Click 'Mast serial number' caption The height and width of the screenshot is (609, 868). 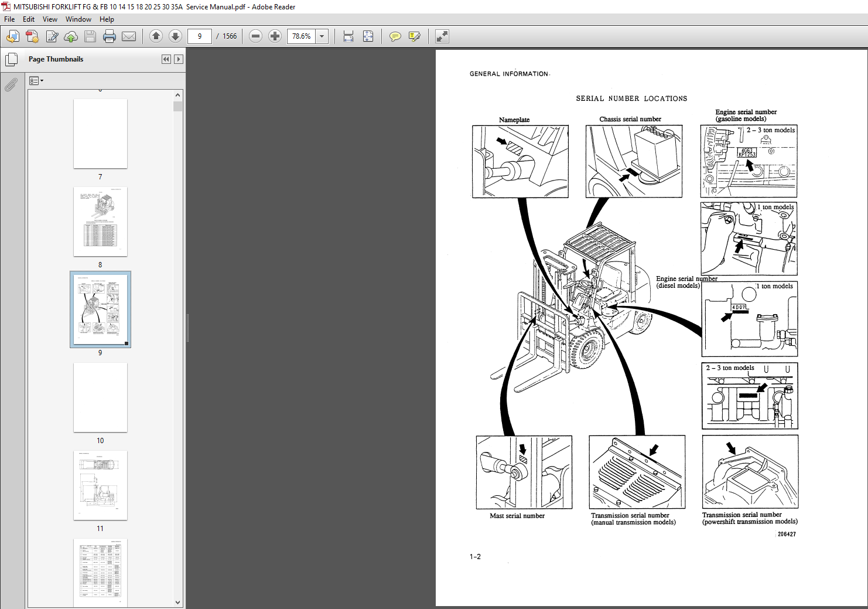click(517, 516)
